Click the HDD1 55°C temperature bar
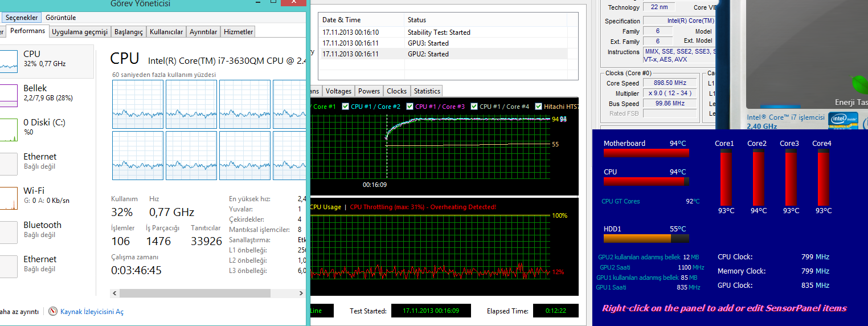 point(646,238)
